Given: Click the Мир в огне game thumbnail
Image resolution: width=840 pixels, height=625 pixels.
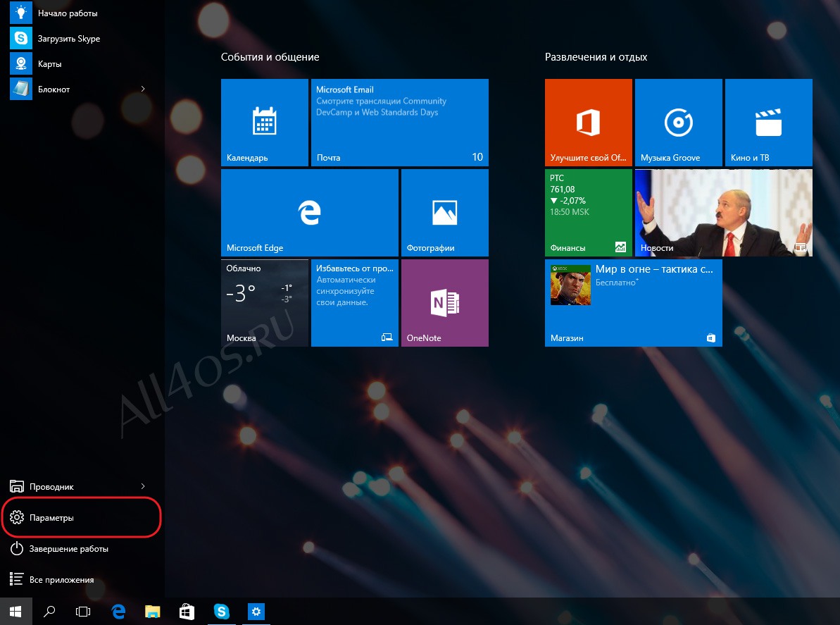Looking at the screenshot, I should [x=570, y=285].
